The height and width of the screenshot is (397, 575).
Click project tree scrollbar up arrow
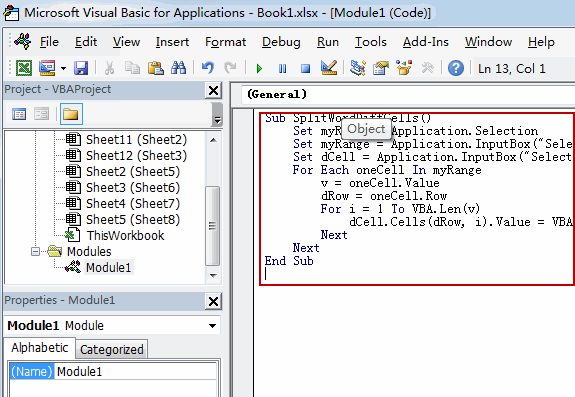click(x=213, y=140)
